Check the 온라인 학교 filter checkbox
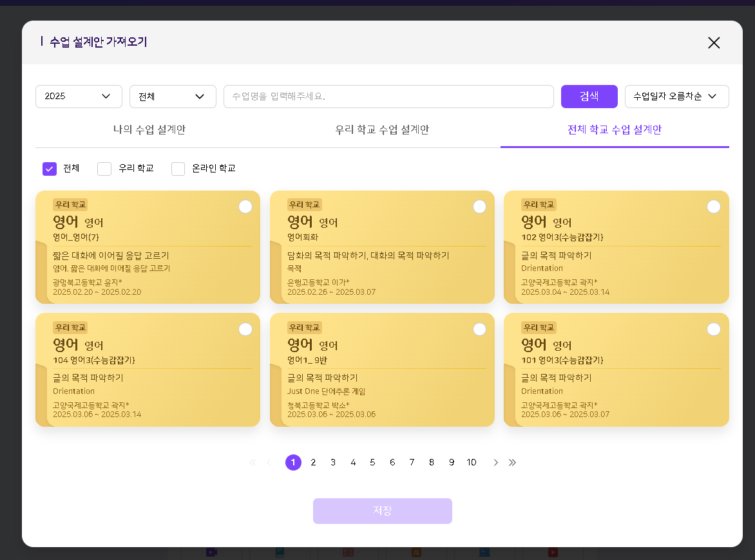This screenshot has width=755, height=560. pos(178,169)
